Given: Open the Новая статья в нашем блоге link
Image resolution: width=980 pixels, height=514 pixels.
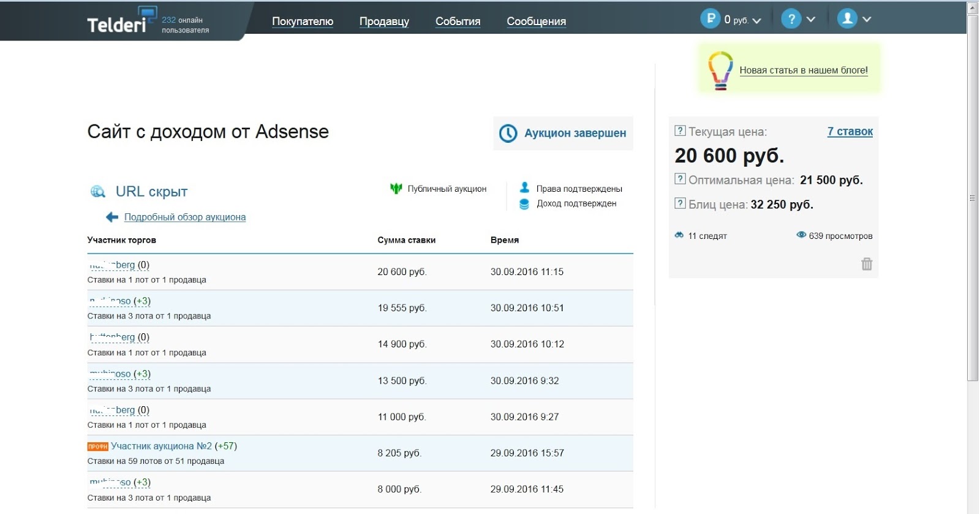Looking at the screenshot, I should coord(804,70).
